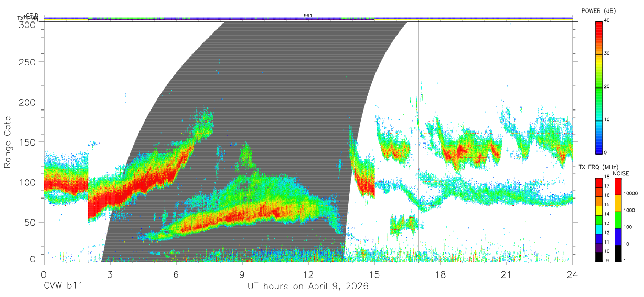Pick the green swatch in the NOISE legend
The width and height of the screenshot is (644, 297).
[618, 220]
